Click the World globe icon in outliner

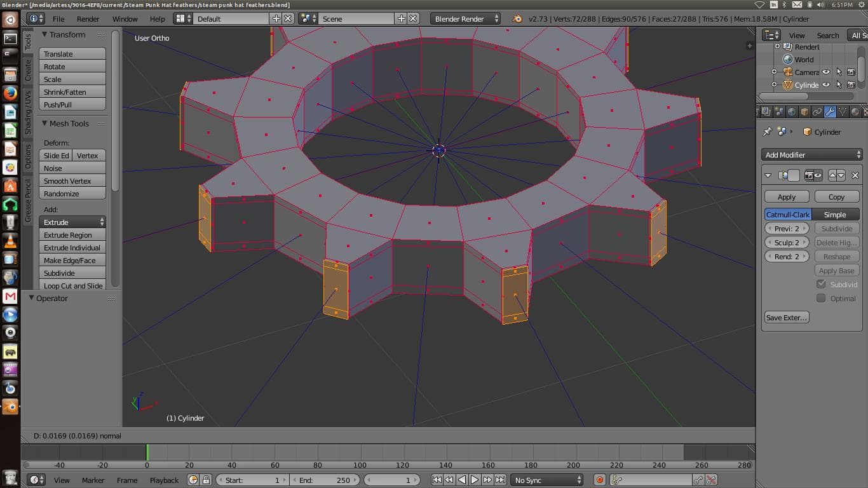point(788,59)
